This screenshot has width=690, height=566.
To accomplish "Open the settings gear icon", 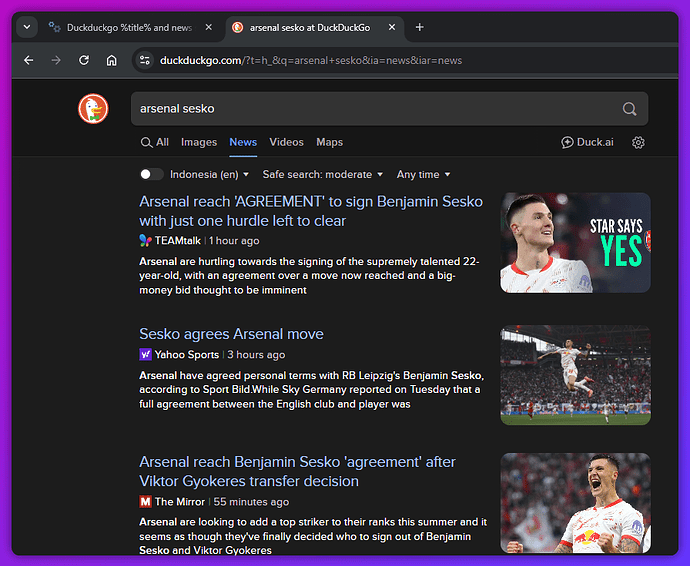I will click(638, 142).
